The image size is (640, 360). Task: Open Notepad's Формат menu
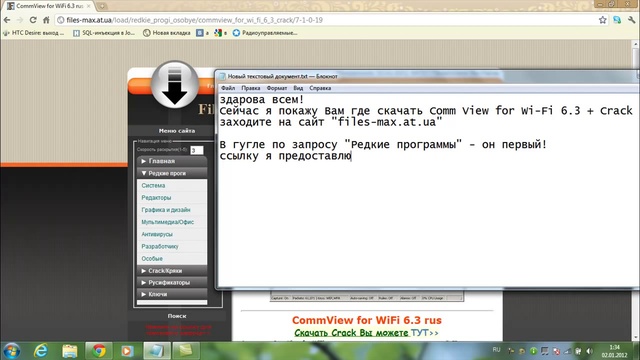click(x=277, y=88)
